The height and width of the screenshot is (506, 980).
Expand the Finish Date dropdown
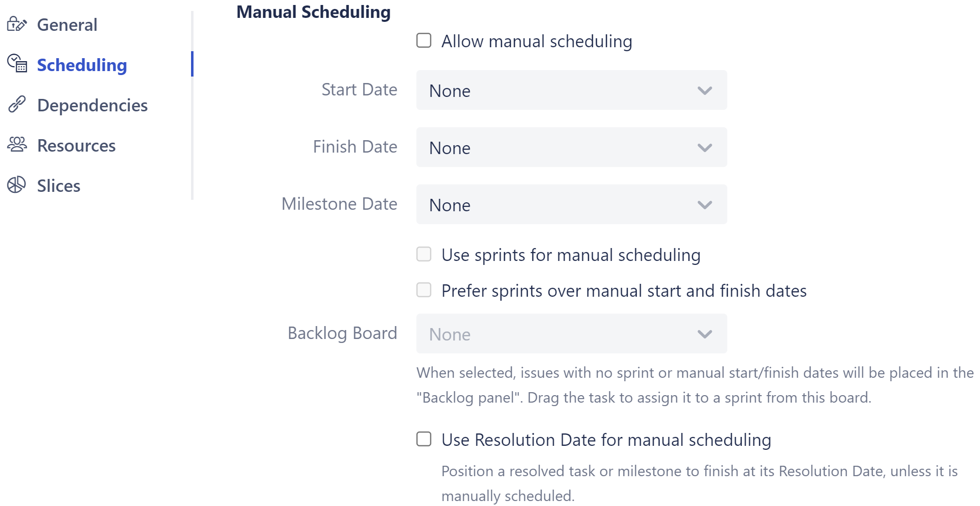571,148
